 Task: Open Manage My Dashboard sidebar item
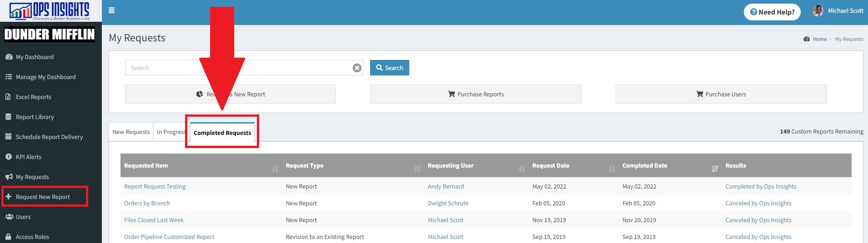[45, 77]
